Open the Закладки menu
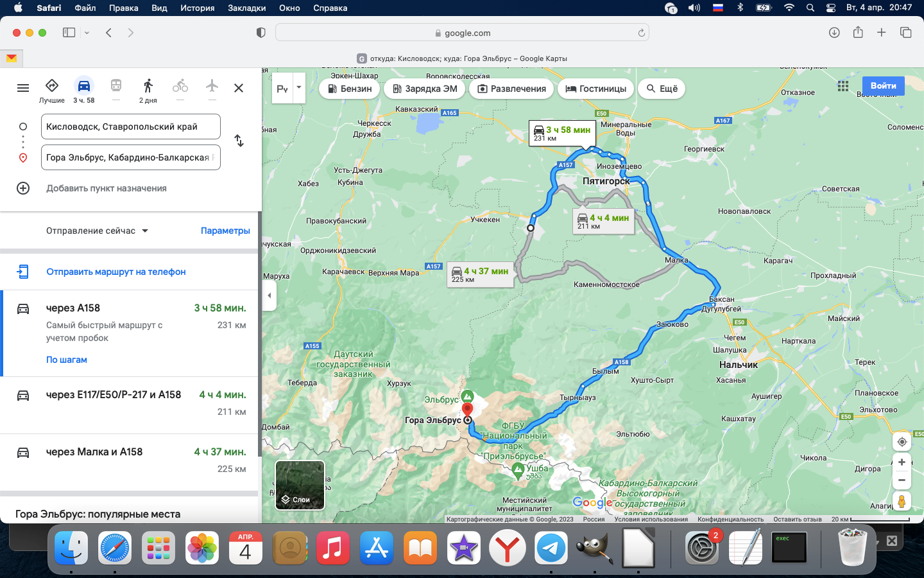The height and width of the screenshot is (578, 924). coord(246,8)
